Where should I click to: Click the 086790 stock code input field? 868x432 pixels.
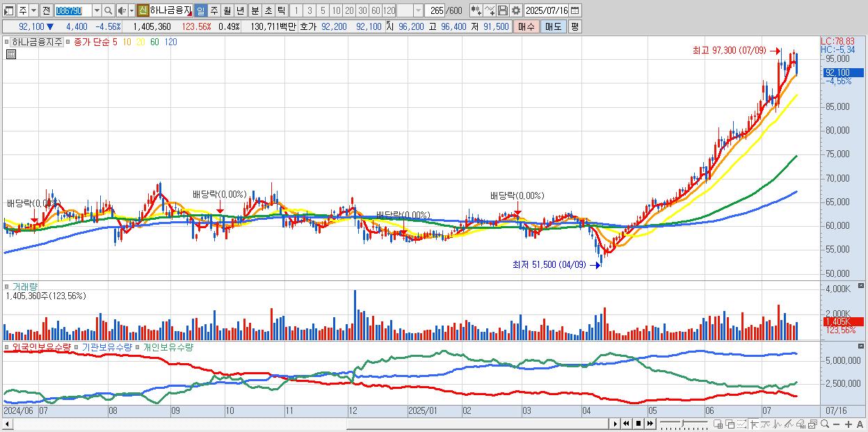pos(73,10)
